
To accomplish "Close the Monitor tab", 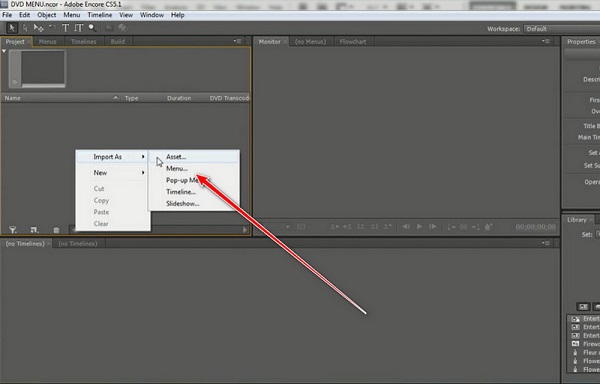I will (285, 42).
